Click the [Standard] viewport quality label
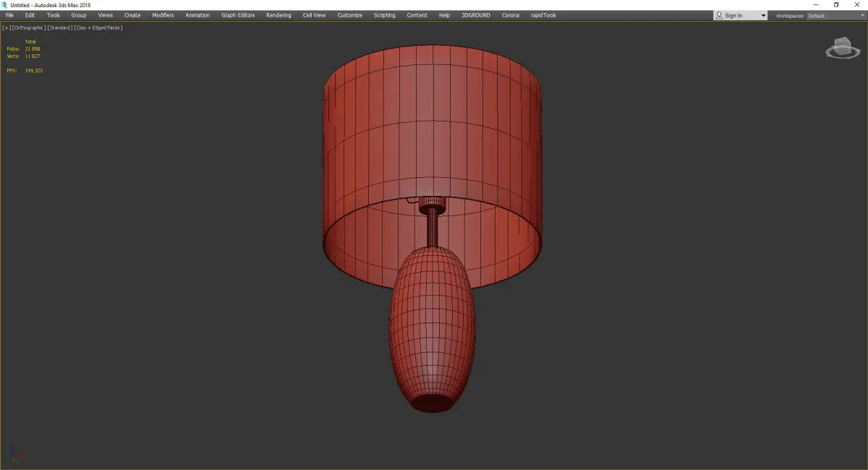The image size is (868, 470). pyautogui.click(x=59, y=27)
